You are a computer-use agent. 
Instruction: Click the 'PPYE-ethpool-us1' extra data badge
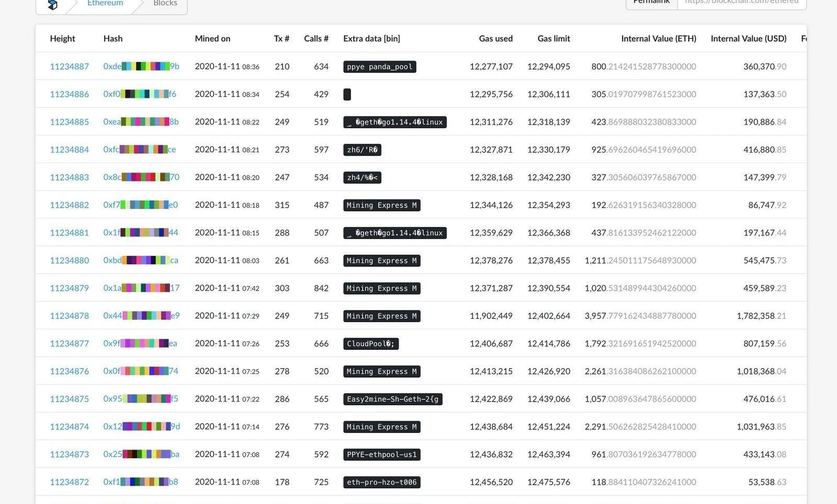point(381,454)
